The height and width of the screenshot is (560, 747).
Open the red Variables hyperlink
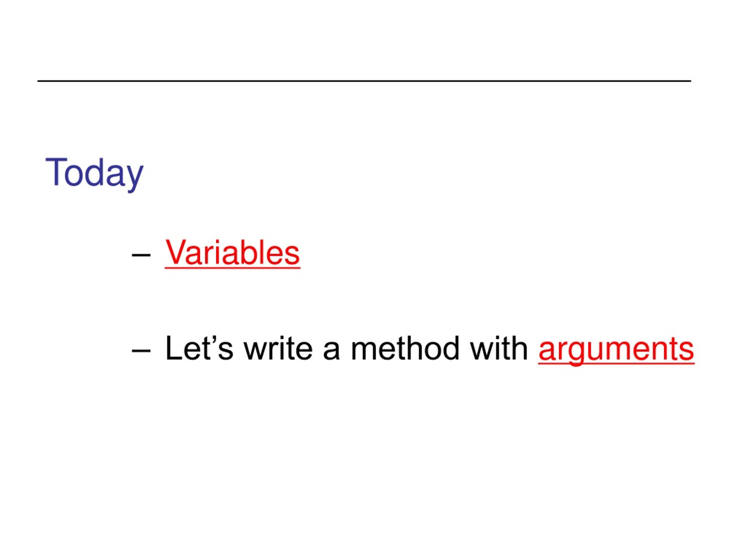(232, 253)
